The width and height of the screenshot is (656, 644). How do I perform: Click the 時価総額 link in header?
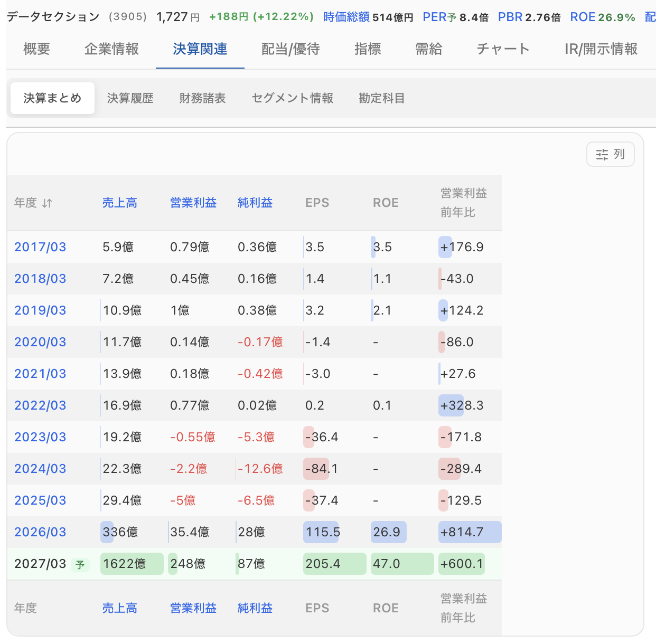[x=346, y=17]
